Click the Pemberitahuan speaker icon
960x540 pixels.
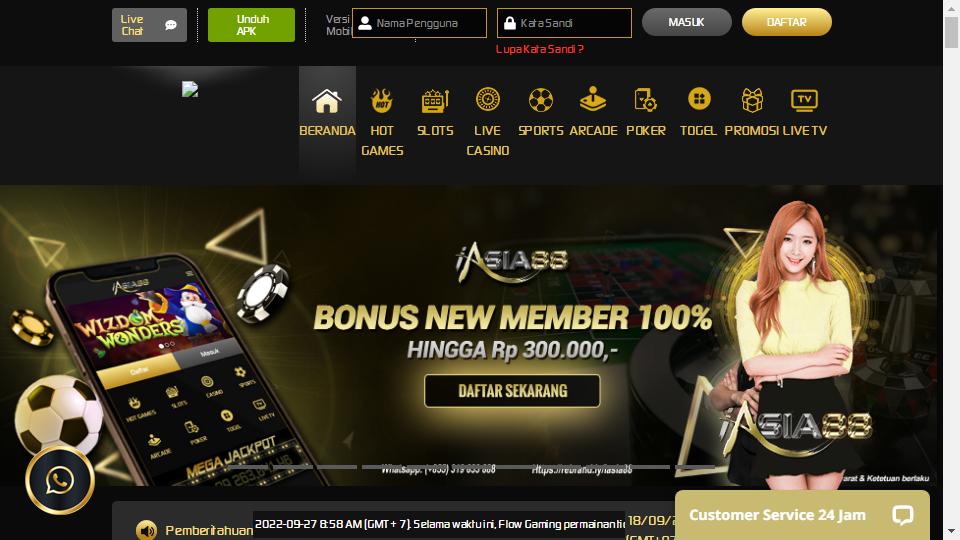click(x=146, y=530)
